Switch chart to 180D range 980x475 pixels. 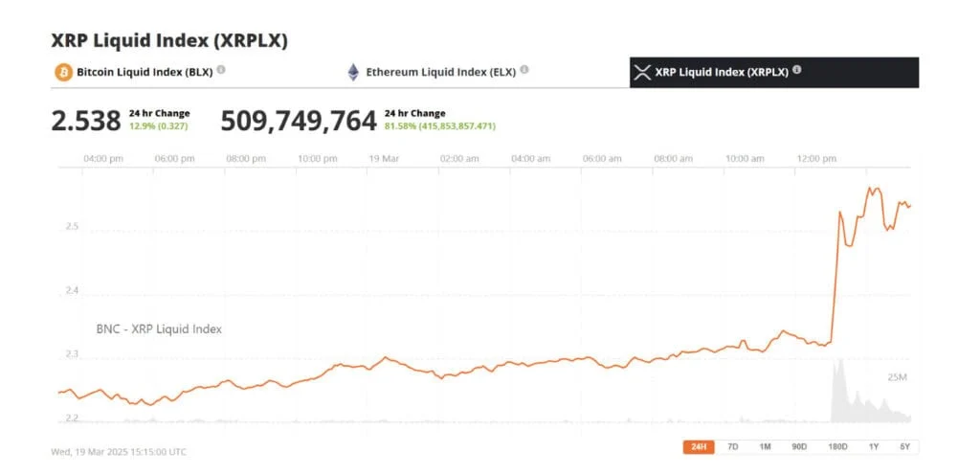(837, 446)
